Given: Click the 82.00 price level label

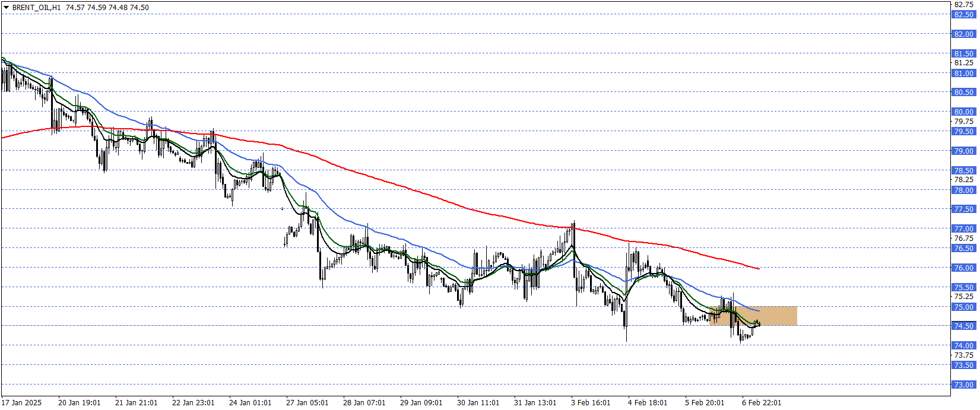Looking at the screenshot, I should [964, 34].
